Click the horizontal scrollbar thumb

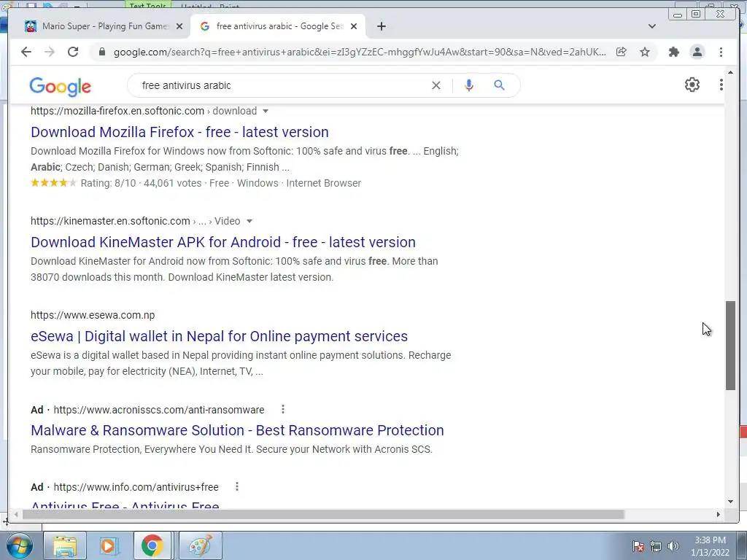click(x=323, y=514)
